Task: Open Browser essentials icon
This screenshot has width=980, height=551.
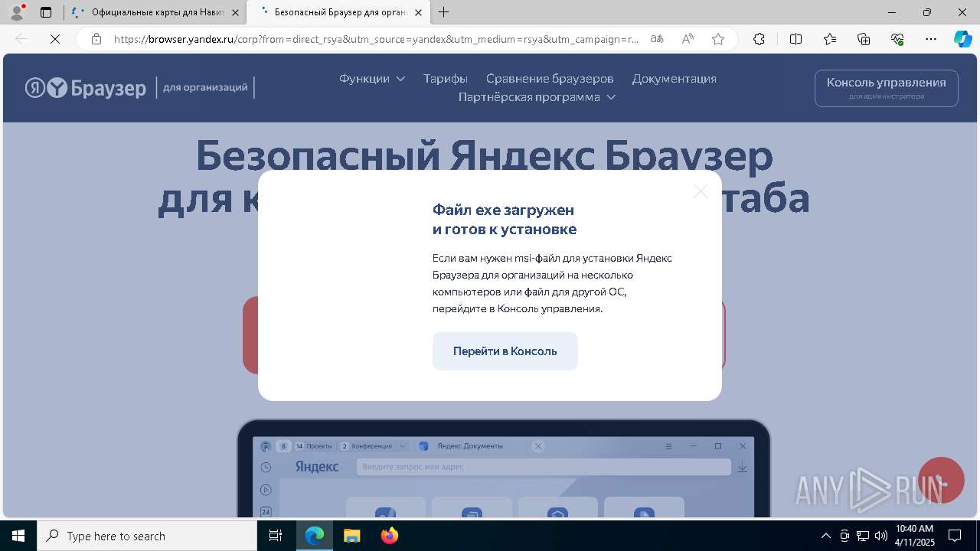Action: [x=897, y=39]
